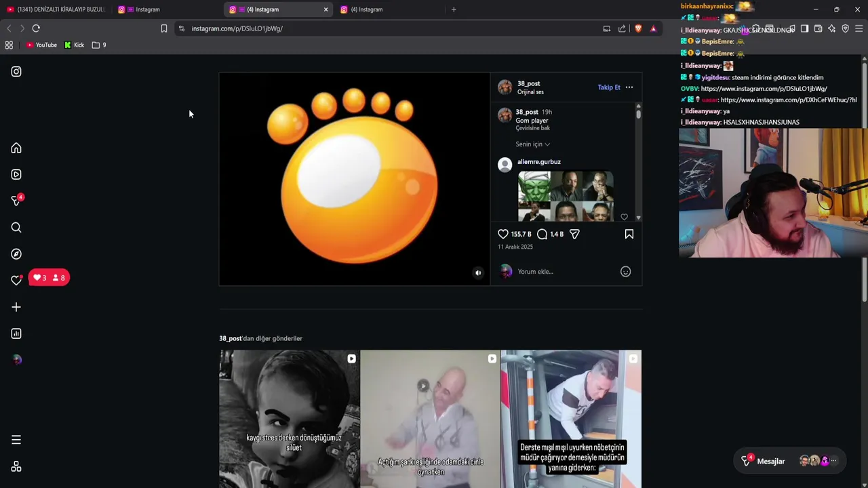Open Instagram search in sidebar
This screenshot has height=488, width=868.
pyautogui.click(x=16, y=228)
